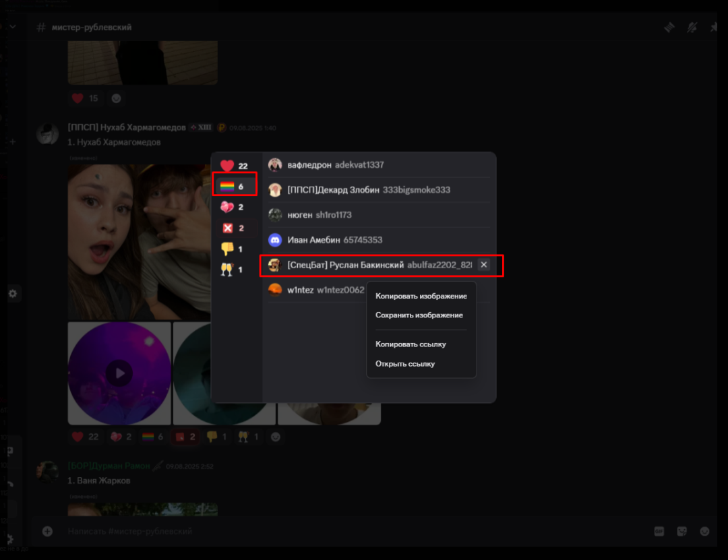Click Иван Амебин's Discord default avatar

click(x=275, y=240)
